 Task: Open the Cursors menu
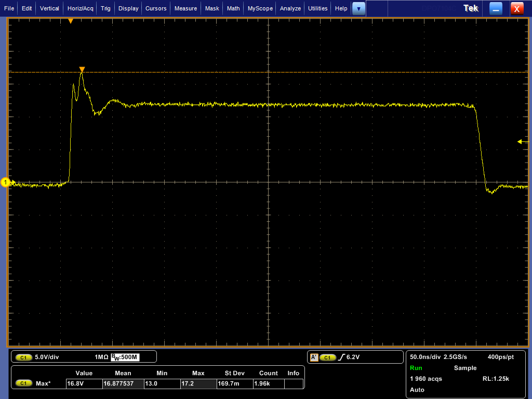click(156, 8)
